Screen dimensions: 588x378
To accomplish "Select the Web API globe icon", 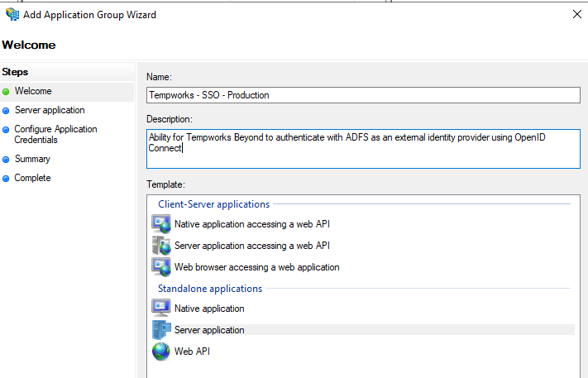I will click(161, 352).
